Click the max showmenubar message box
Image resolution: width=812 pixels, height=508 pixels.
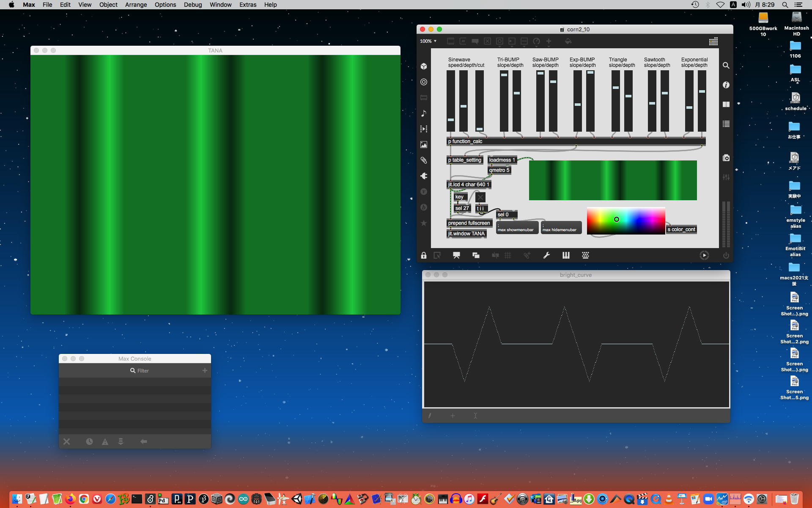(x=517, y=228)
